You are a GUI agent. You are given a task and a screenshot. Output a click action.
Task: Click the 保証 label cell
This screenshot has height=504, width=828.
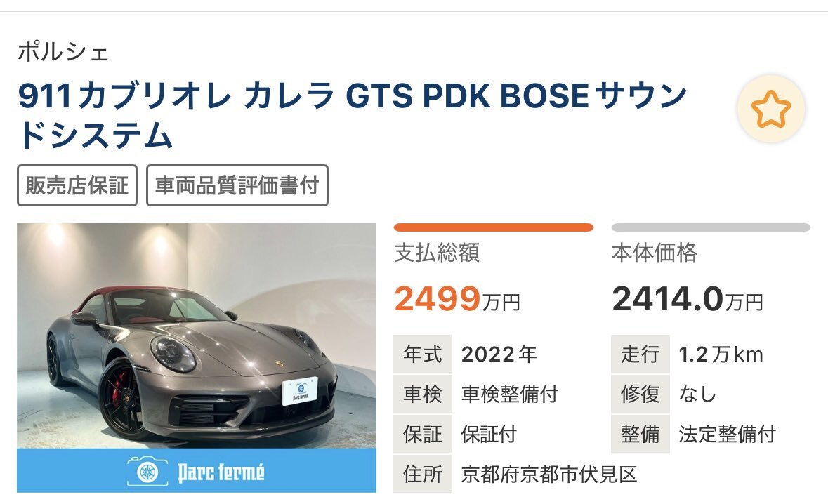423,435
